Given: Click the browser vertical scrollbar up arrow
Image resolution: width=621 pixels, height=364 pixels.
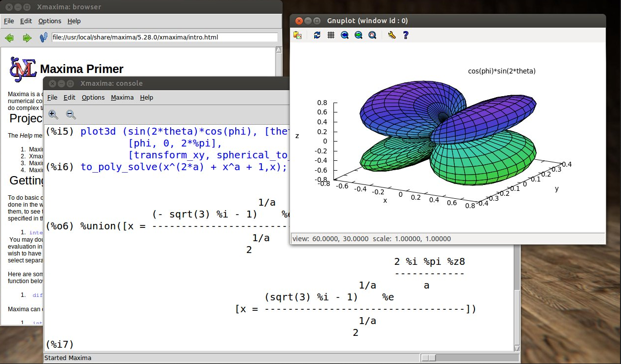Looking at the screenshot, I should coord(279,50).
